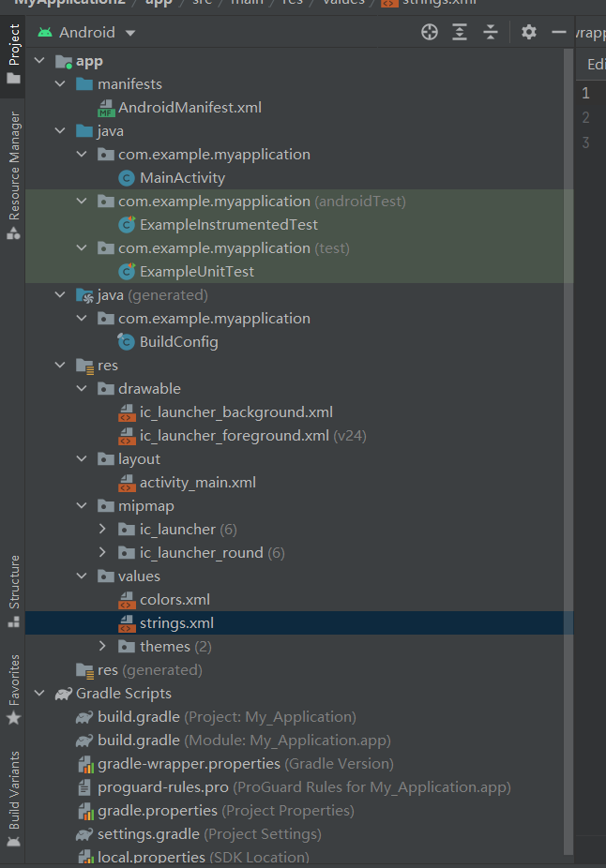Click the proguard-rules.pro file icon
The image size is (606, 868).
pos(84,787)
